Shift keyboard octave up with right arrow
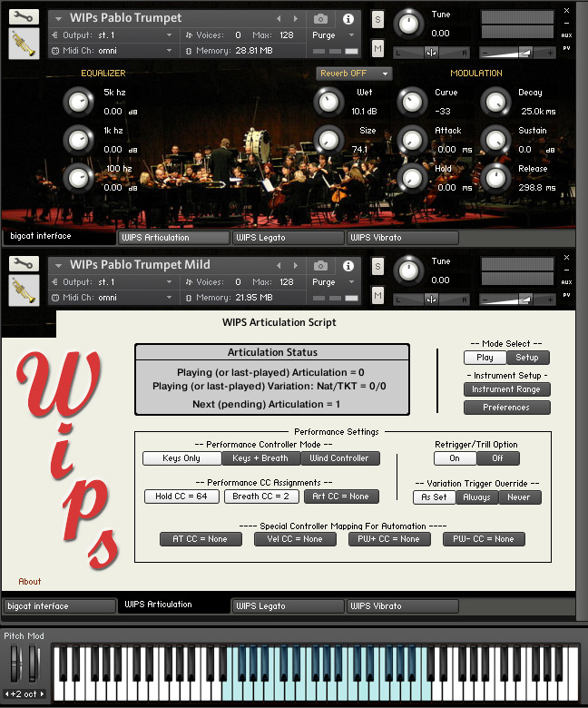Image resolution: width=588 pixels, height=708 pixels. click(x=42, y=693)
